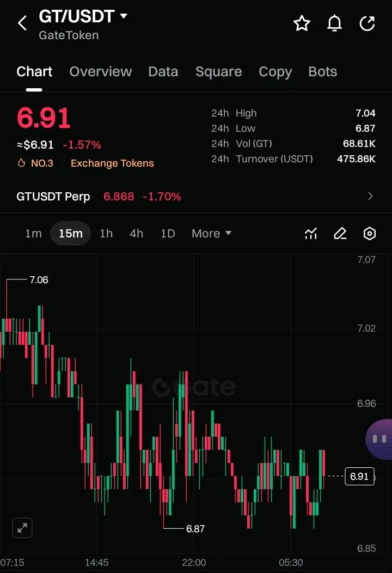Open the drawing pencil tool
The width and height of the screenshot is (392, 573).
pos(340,233)
